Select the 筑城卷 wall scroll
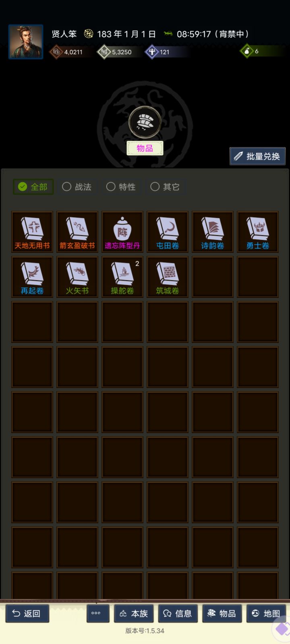290x644 pixels. tap(168, 277)
